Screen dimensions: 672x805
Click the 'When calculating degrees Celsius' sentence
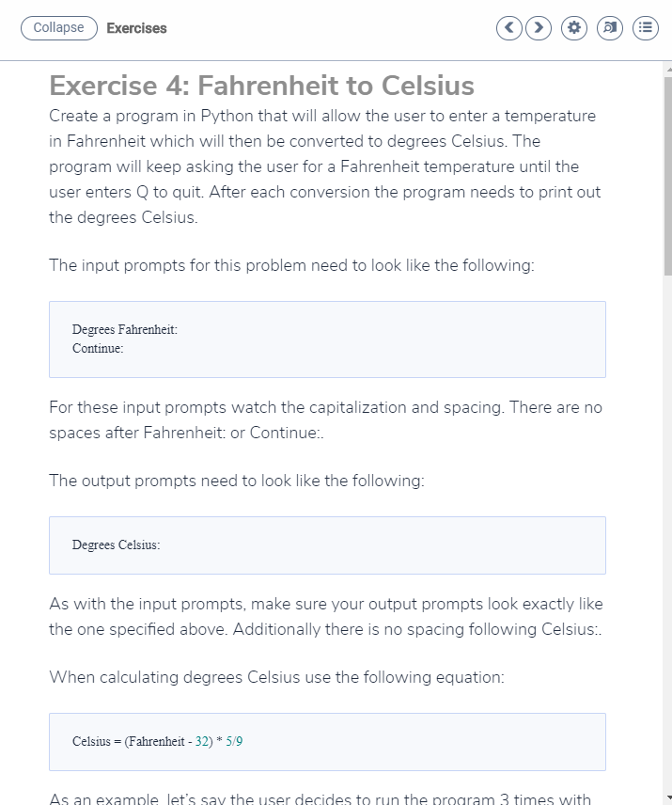tap(276, 677)
